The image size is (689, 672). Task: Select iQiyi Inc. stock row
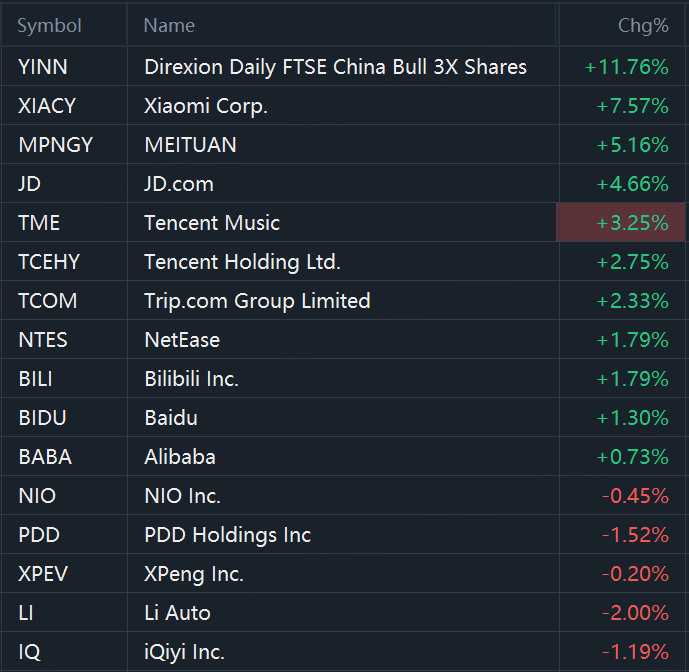tap(184, 652)
